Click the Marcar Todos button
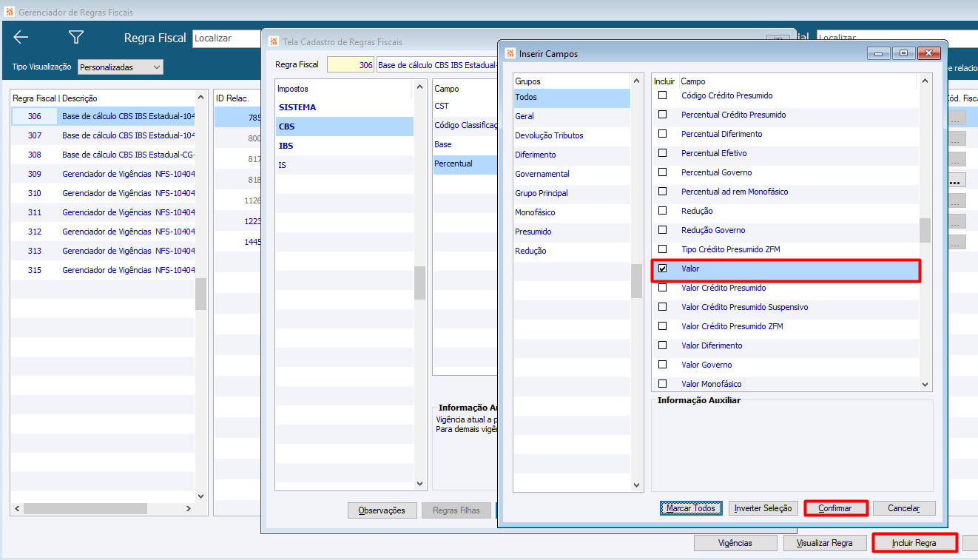Screen dimensions: 978x560 click(691, 508)
